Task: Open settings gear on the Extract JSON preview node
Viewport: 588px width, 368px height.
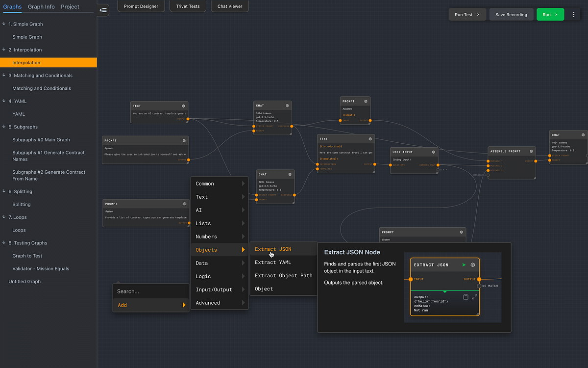Action: 472,264
